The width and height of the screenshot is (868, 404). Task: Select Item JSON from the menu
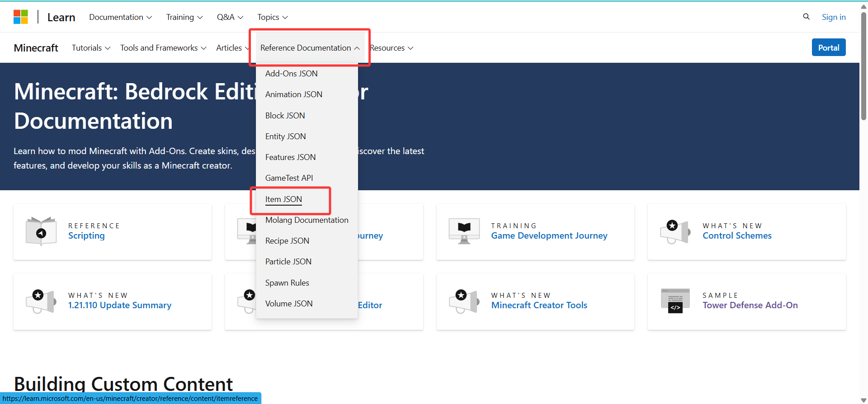(x=283, y=199)
